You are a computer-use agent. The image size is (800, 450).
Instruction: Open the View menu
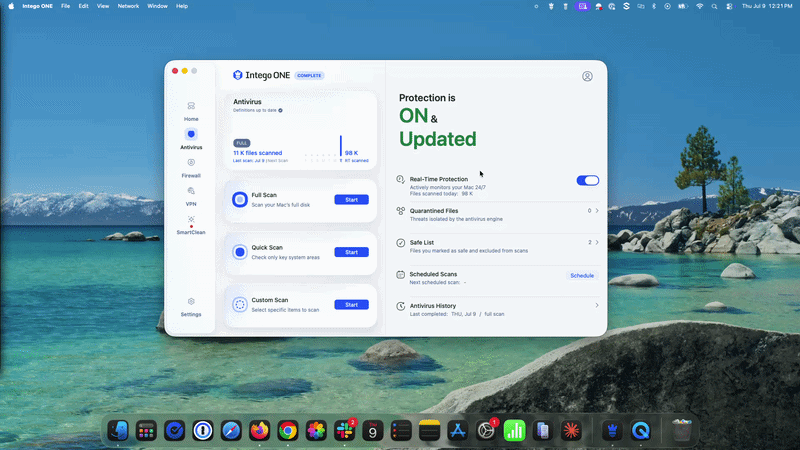coord(103,6)
